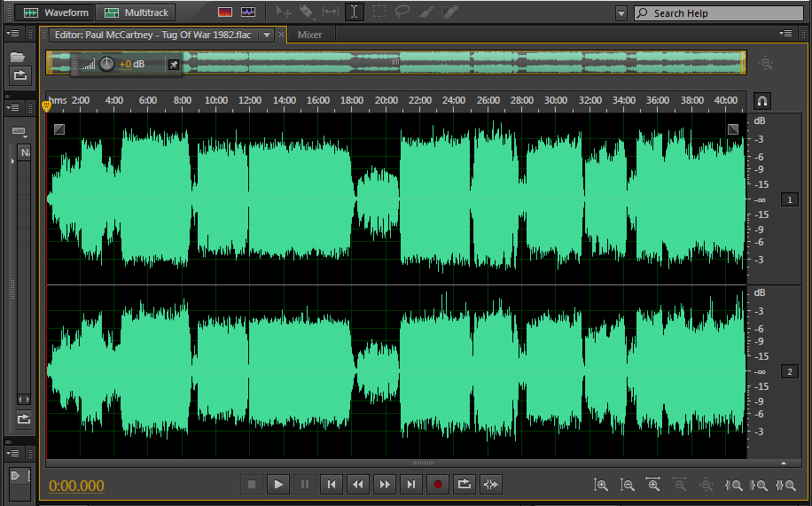This screenshot has height=506, width=812.
Task: Zoom in at out point
Action: click(759, 486)
